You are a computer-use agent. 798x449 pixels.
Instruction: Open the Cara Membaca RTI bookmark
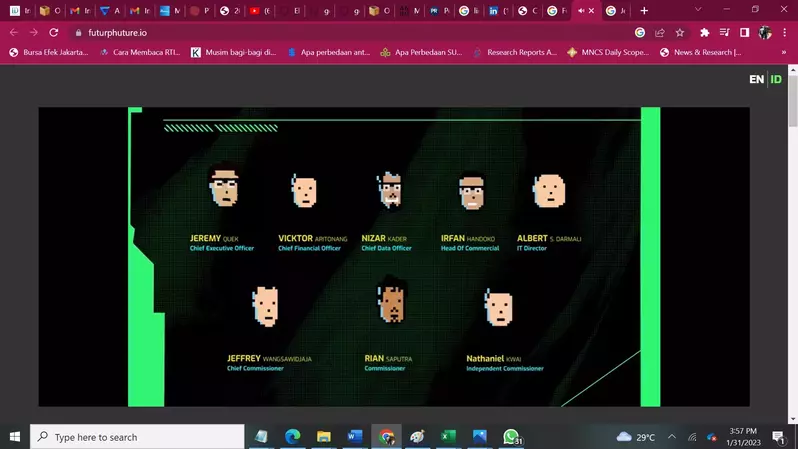[140, 52]
